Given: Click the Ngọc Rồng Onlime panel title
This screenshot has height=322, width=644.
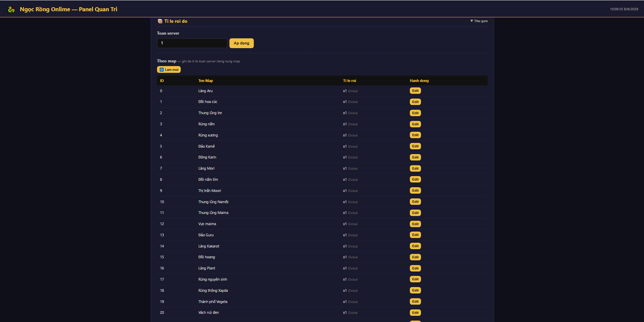Looking at the screenshot, I should click(68, 9).
